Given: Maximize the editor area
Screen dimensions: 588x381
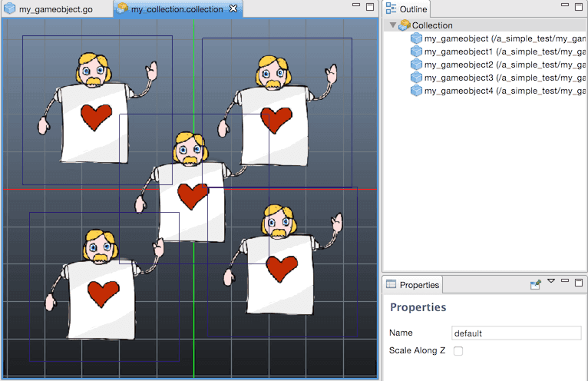Looking at the screenshot, I should pyautogui.click(x=370, y=7).
